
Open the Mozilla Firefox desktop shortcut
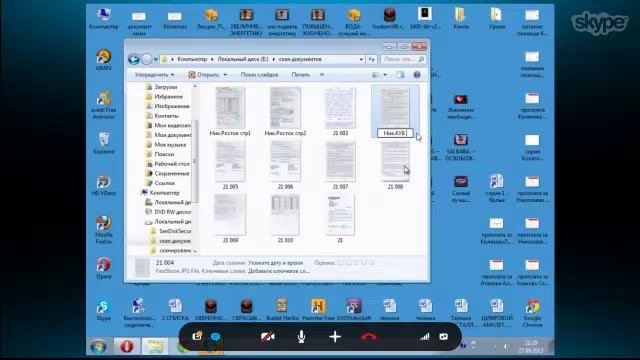tap(104, 230)
